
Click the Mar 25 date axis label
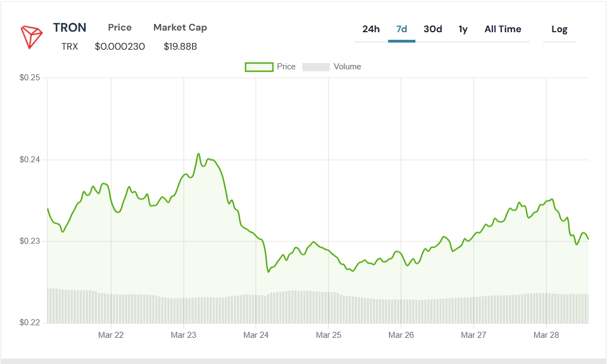coord(328,335)
